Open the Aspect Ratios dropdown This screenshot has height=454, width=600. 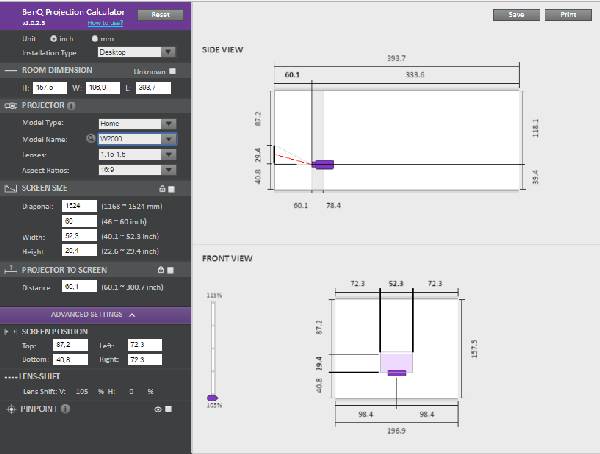(137, 170)
